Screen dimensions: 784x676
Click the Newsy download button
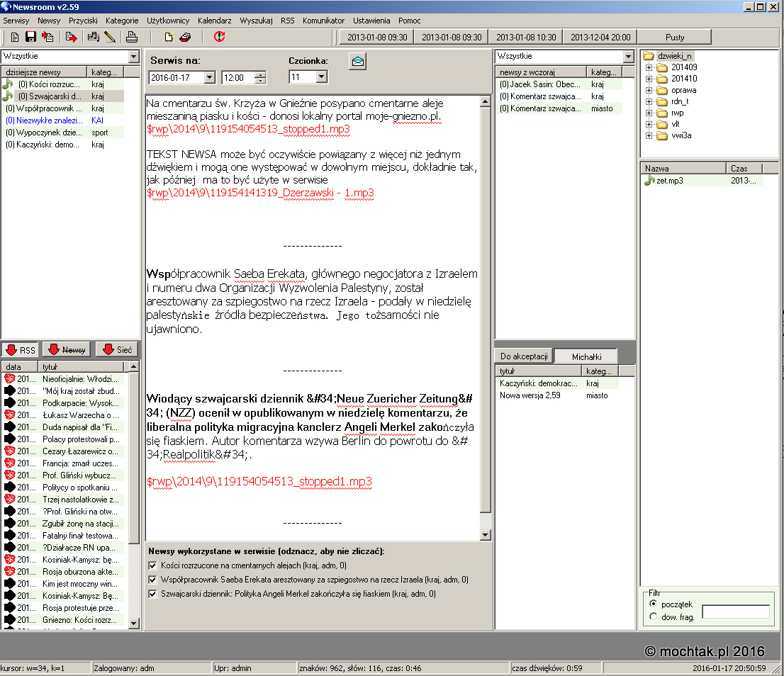click(x=67, y=350)
